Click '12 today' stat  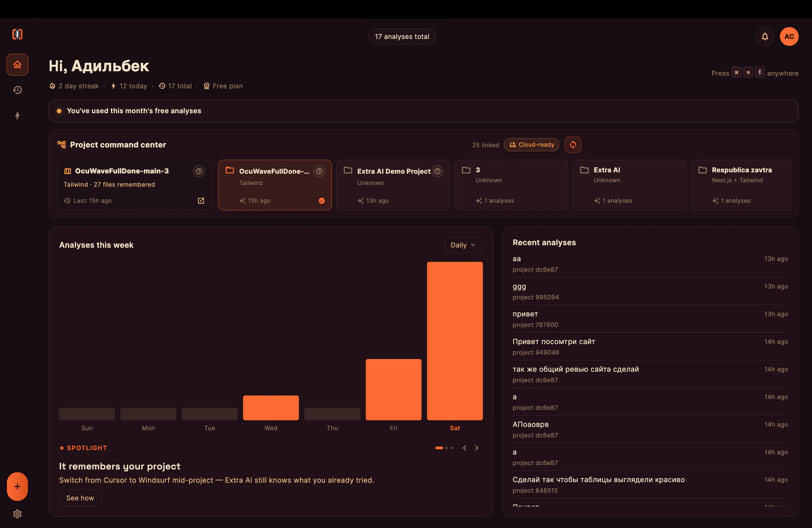(129, 86)
